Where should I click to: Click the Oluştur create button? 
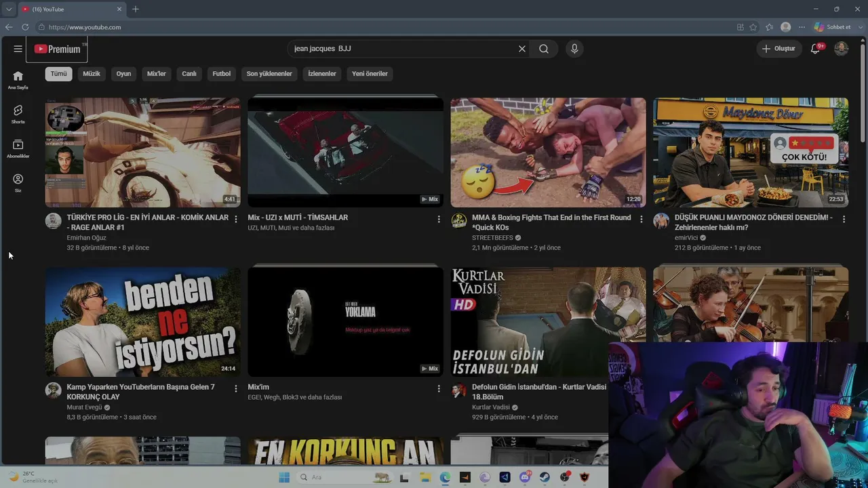coord(778,49)
